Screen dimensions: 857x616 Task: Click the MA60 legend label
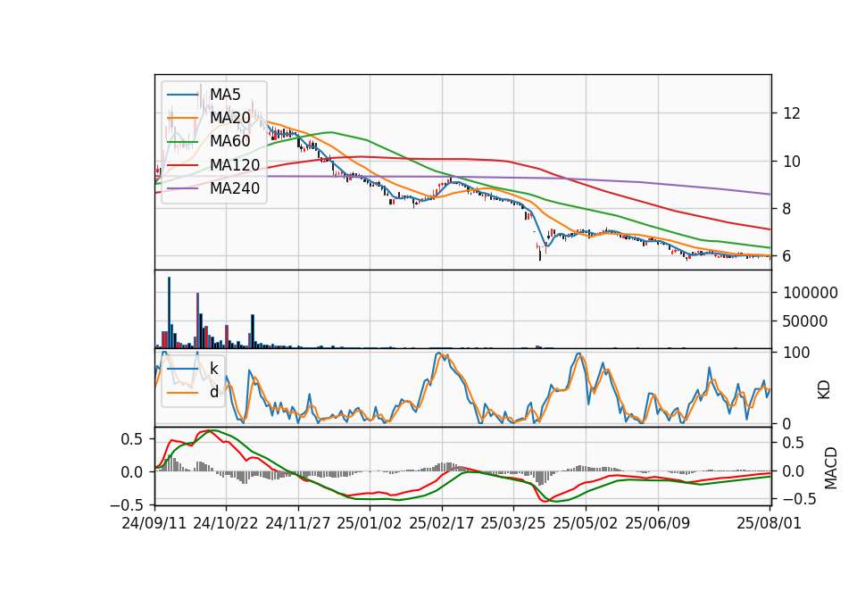[x=229, y=141]
